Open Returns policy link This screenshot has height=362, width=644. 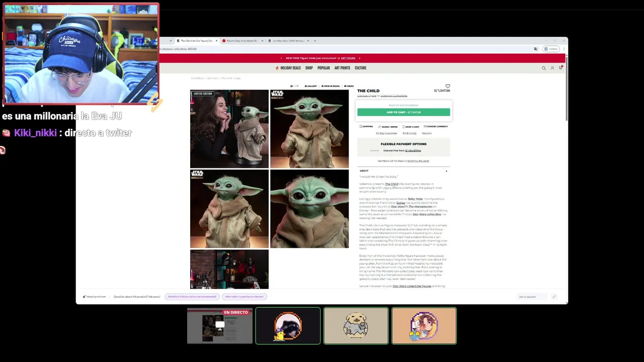tap(427, 133)
